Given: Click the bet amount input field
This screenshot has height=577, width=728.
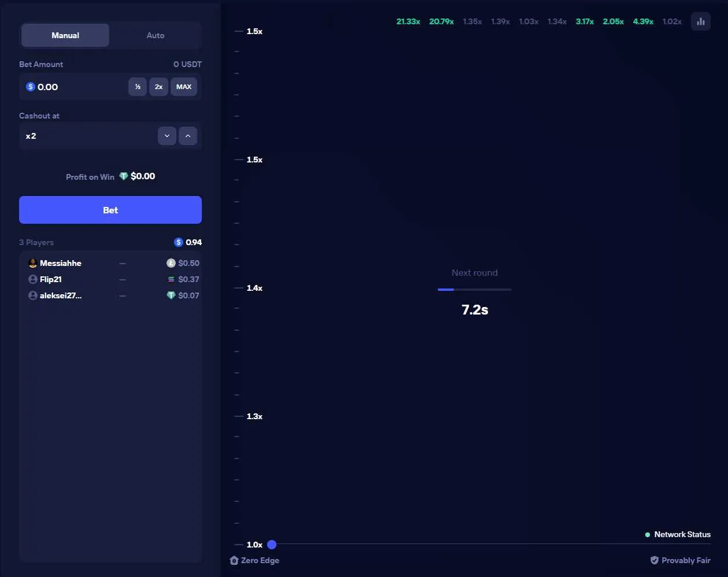Looking at the screenshot, I should 110,87.
